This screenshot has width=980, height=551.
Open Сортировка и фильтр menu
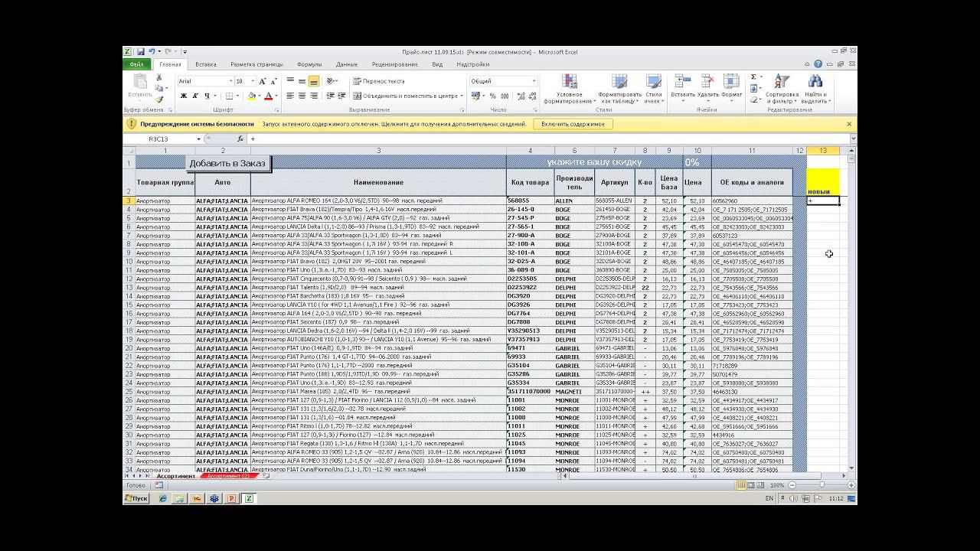782,90
